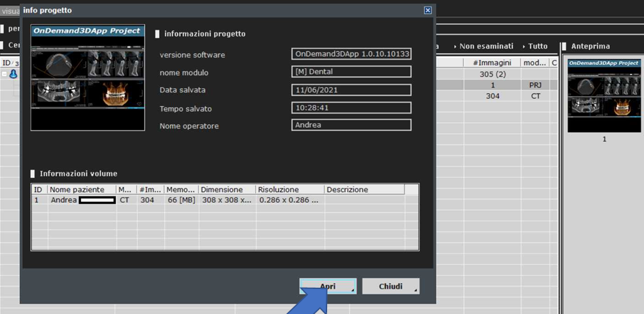The width and height of the screenshot is (644, 314).
Task: Open the project preview thumbnail in dialog
Action: (x=87, y=78)
